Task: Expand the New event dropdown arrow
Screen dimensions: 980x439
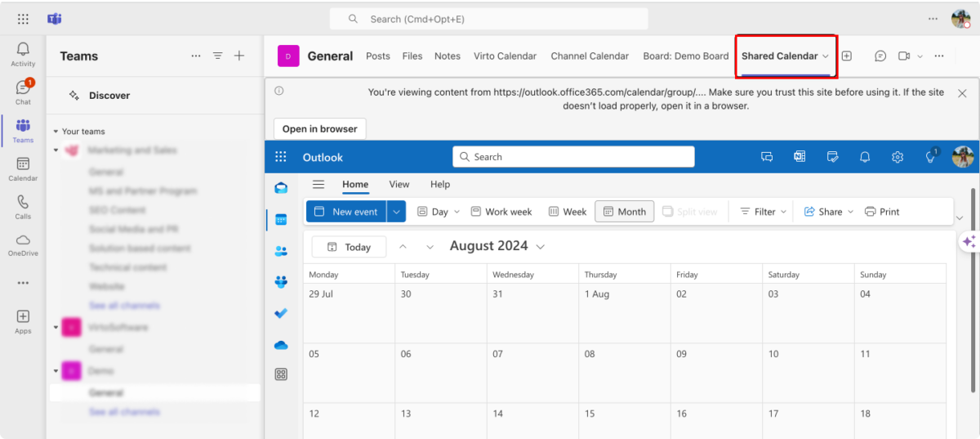Action: [396, 212]
